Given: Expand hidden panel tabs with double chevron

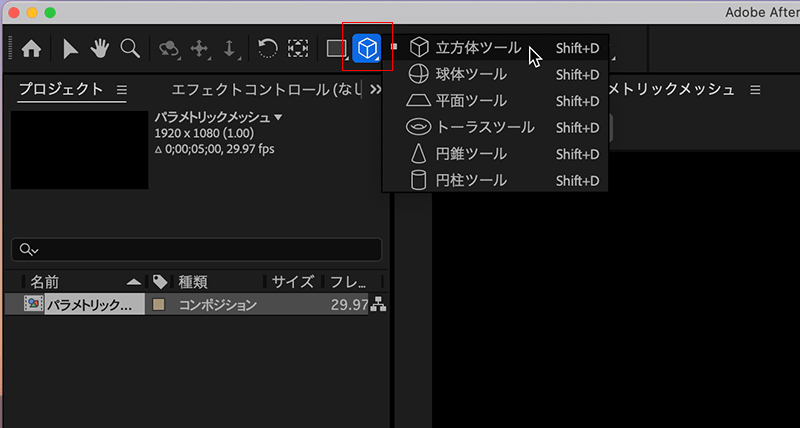Looking at the screenshot, I should click(374, 90).
